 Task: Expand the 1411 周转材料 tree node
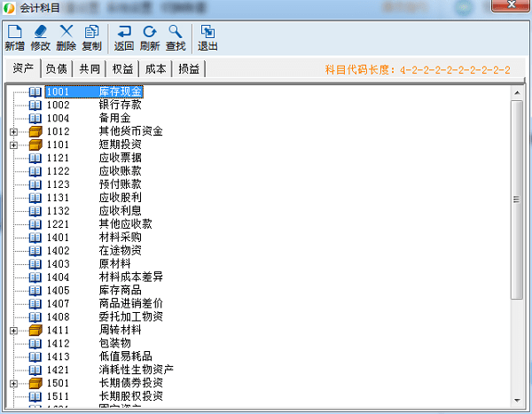13,331
